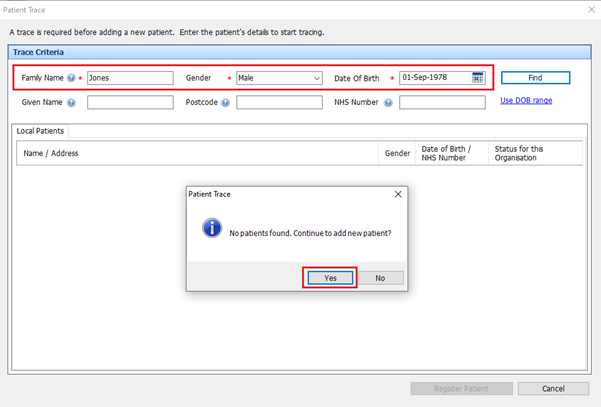Switch to the Local Patients tab
The image size is (601, 407).
click(41, 131)
